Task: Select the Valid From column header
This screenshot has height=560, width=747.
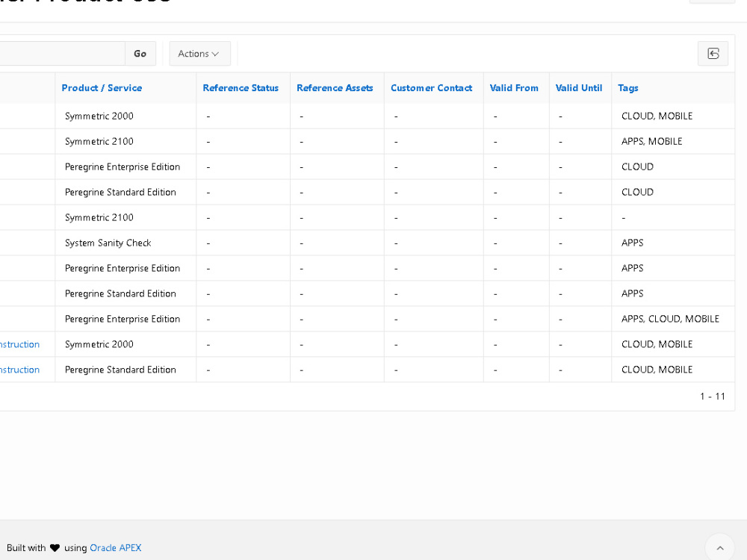Action: 514,87
